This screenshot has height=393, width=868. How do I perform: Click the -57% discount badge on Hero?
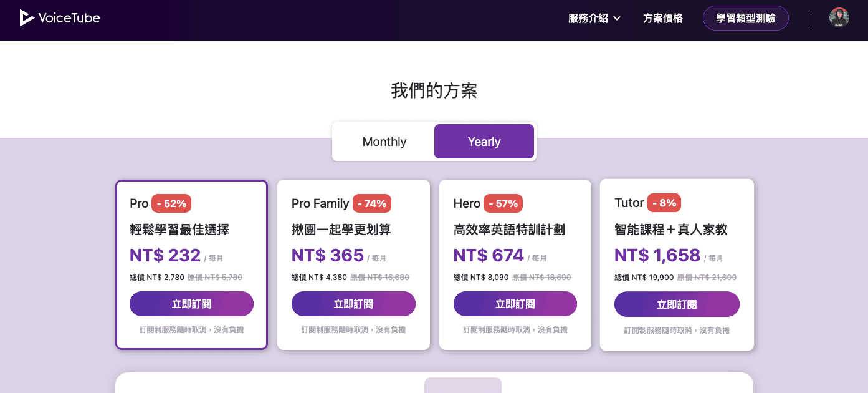[503, 203]
